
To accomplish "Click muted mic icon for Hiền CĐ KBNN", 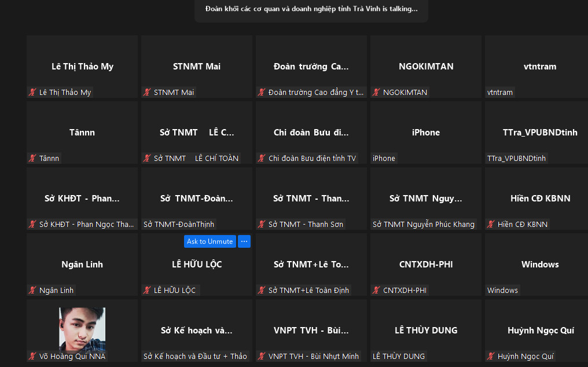I will pyautogui.click(x=491, y=225).
